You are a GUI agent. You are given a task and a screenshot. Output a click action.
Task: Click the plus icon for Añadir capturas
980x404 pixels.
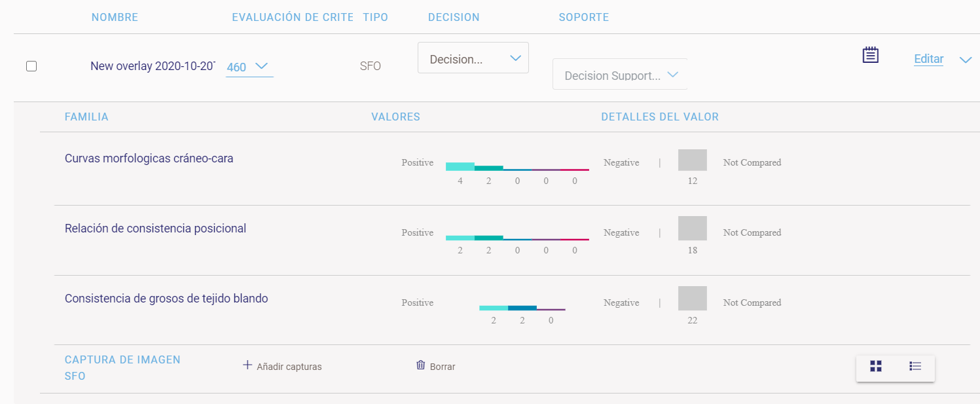pyautogui.click(x=247, y=365)
